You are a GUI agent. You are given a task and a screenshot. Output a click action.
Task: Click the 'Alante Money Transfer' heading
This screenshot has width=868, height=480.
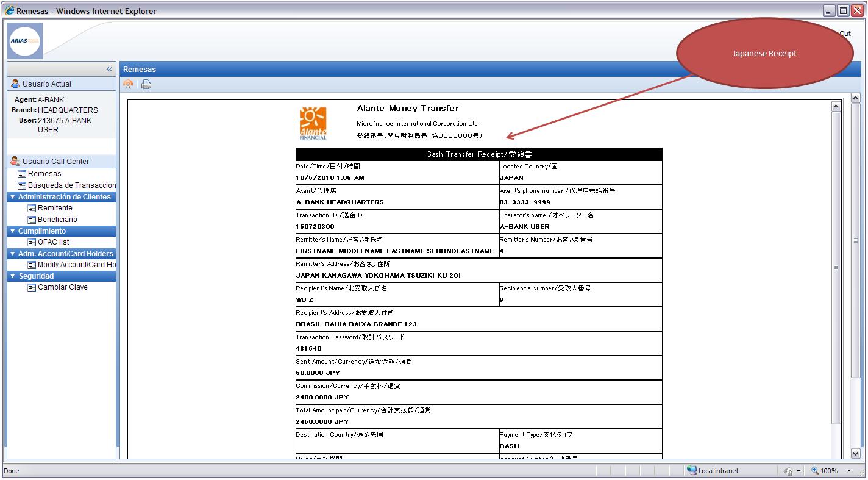(408, 109)
